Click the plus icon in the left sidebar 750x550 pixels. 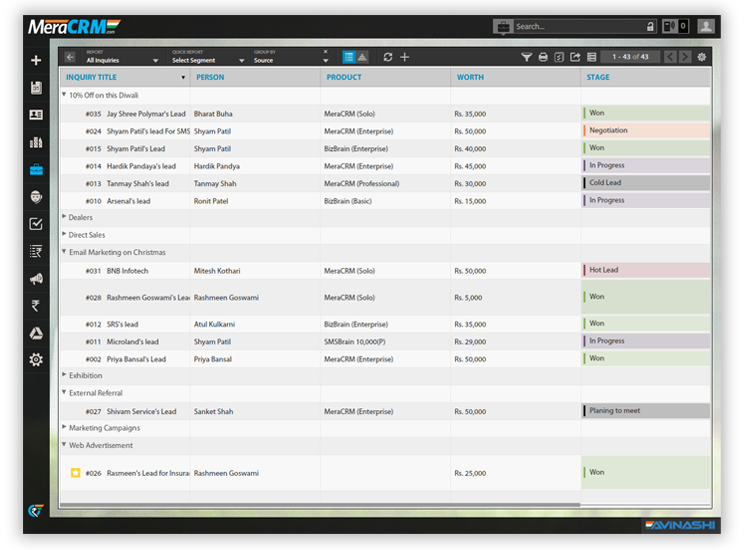36,60
